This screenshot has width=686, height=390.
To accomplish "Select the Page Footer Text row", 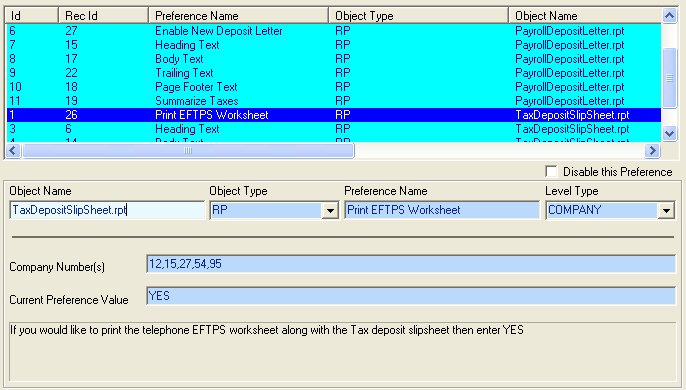I will click(x=334, y=87).
